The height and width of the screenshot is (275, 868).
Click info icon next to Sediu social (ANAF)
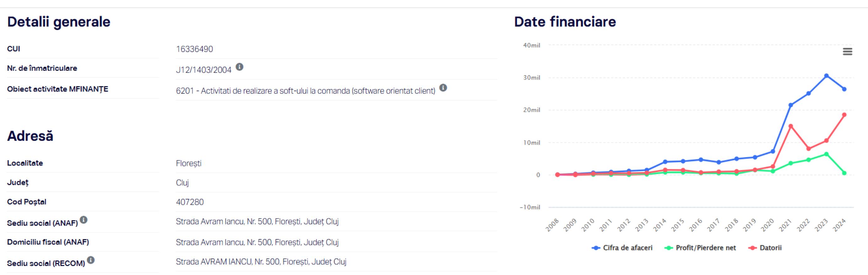coord(84,220)
